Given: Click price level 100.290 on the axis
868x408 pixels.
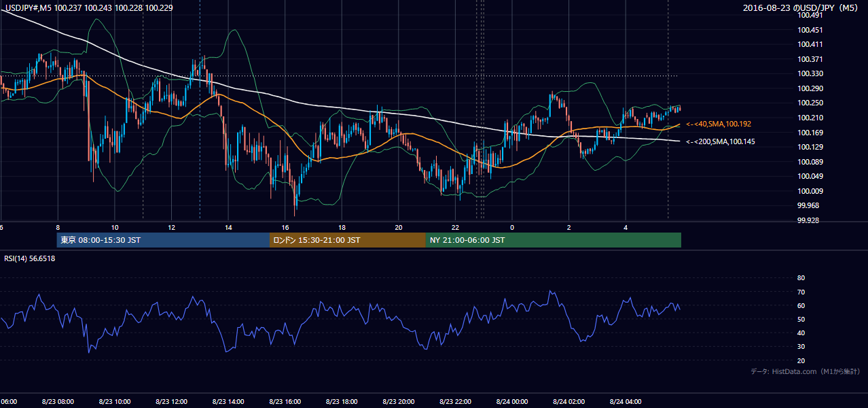Looking at the screenshot, I should (810, 88).
